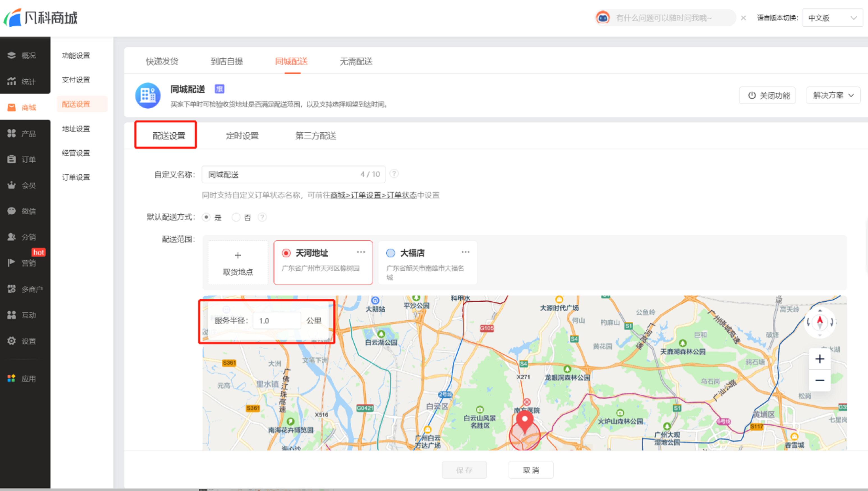
Task: Select 否 for default delivery method
Action: [236, 217]
